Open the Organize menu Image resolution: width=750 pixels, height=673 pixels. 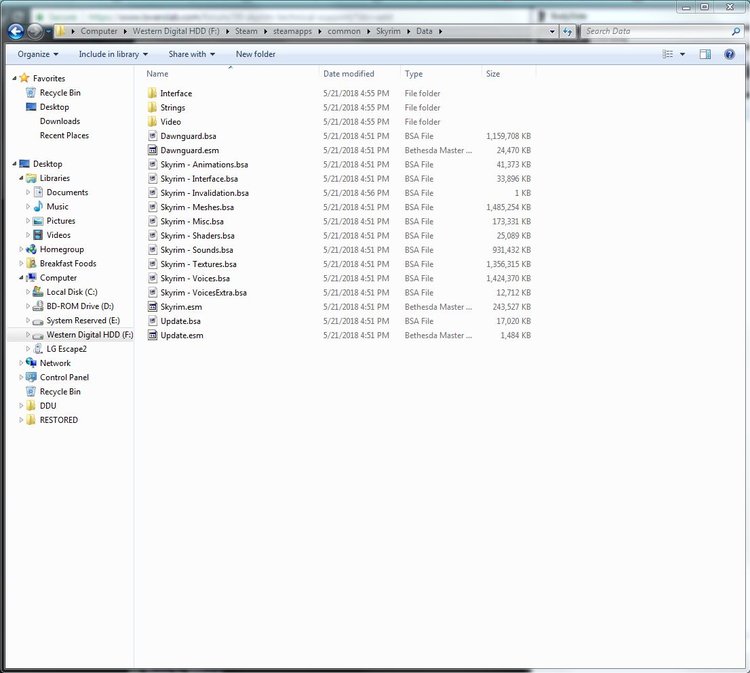pyautogui.click(x=38, y=54)
